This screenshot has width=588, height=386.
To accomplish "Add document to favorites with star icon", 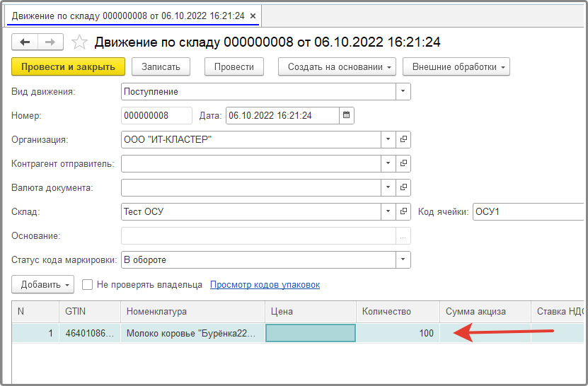I will click(x=79, y=42).
